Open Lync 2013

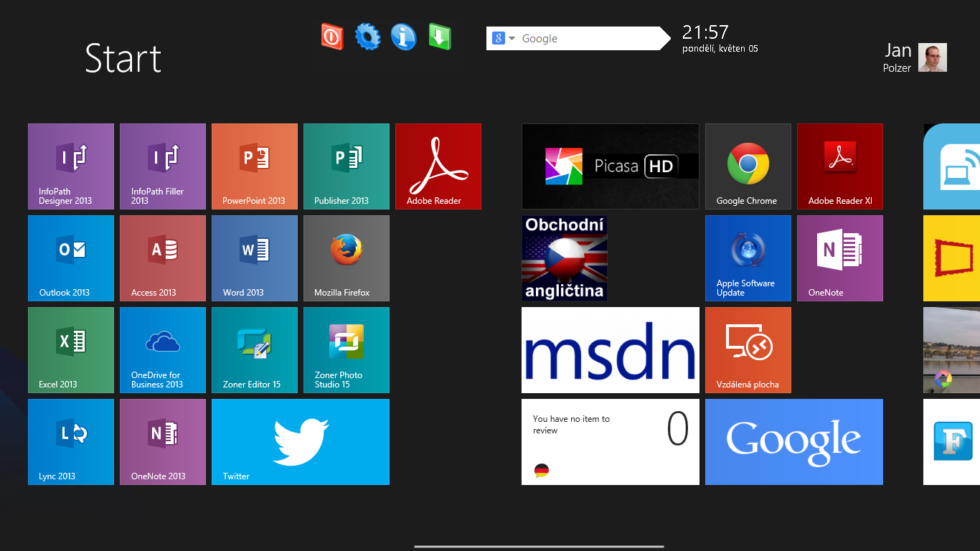71,442
